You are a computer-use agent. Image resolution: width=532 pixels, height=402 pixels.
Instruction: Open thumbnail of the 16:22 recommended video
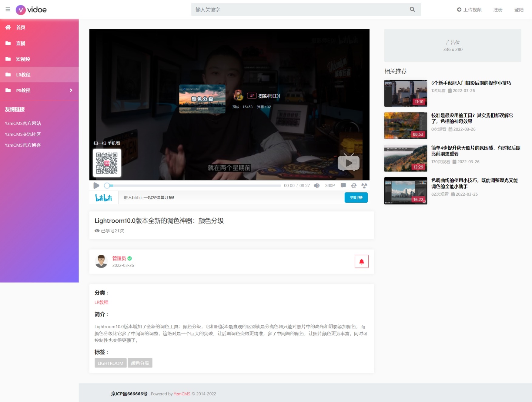406,191
